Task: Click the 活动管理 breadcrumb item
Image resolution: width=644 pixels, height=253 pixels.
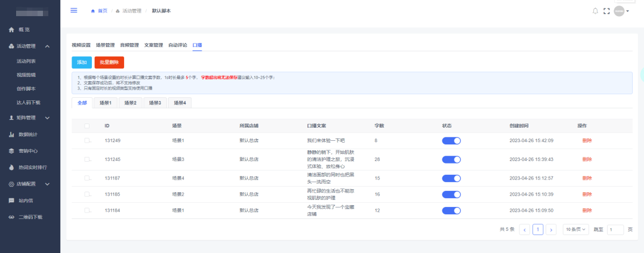Action: (x=131, y=11)
